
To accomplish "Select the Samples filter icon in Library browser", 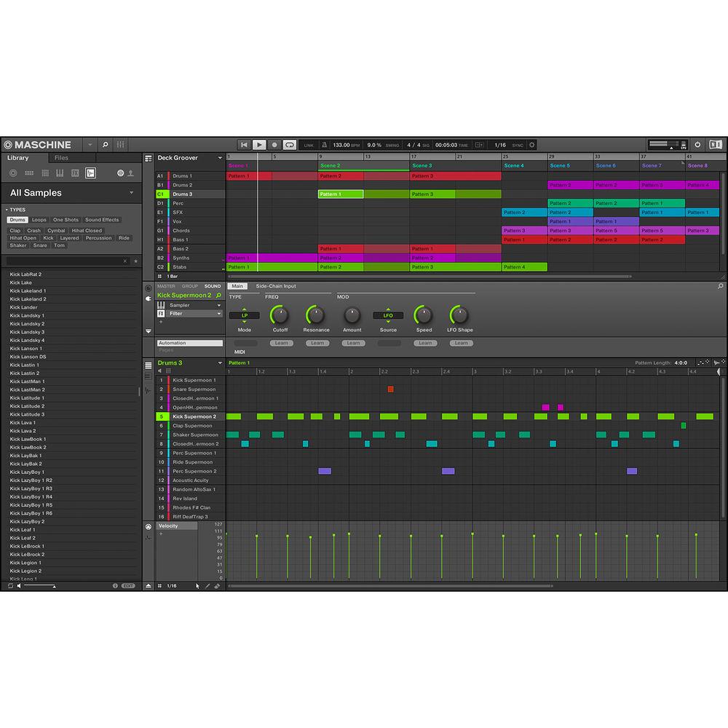I will 90,173.
